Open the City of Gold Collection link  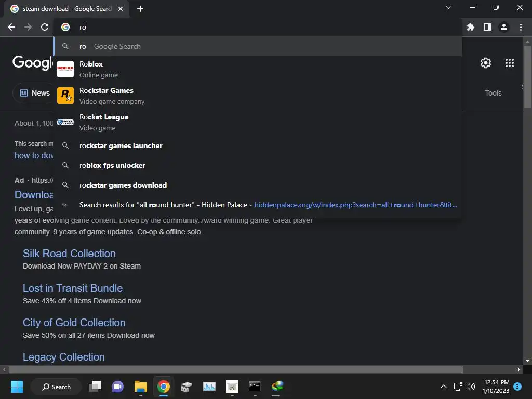coord(74,322)
